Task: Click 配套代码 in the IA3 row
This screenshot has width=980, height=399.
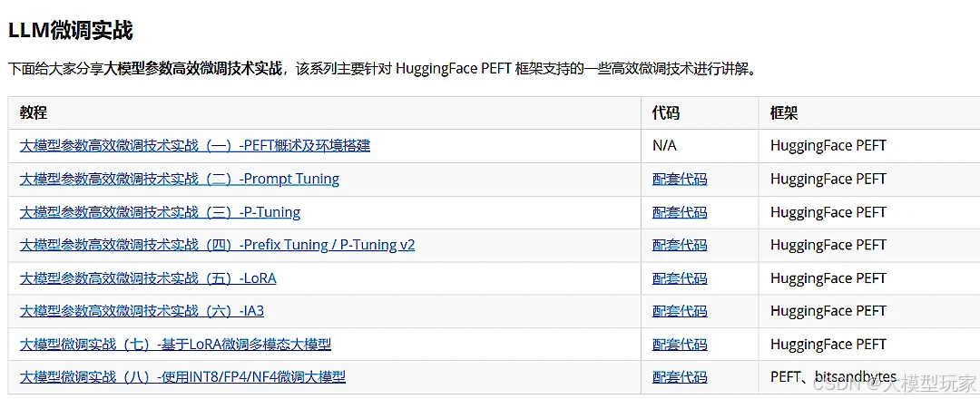Action: (x=680, y=311)
